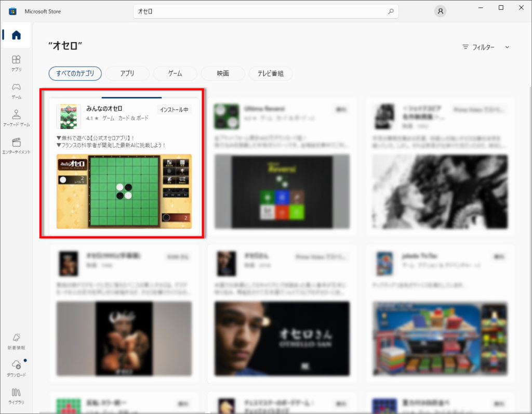The image size is (532, 414).
Task: Filter results by ゲーム category
Action: click(175, 73)
